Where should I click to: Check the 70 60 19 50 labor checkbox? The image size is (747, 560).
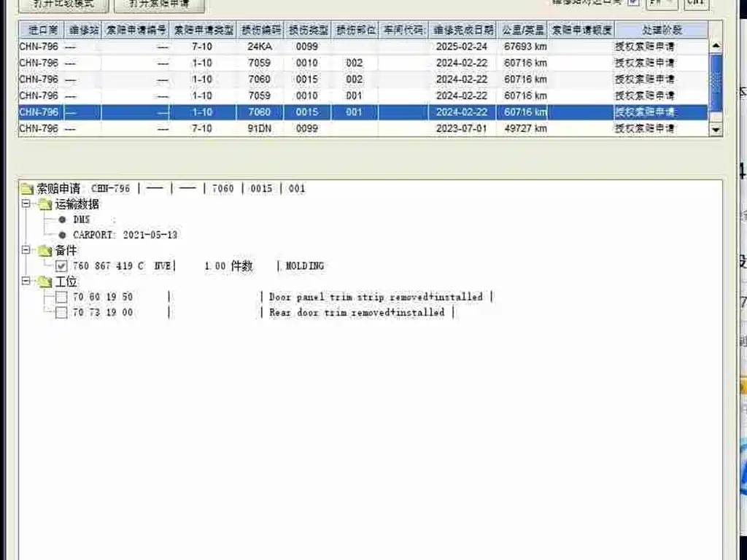pos(61,297)
